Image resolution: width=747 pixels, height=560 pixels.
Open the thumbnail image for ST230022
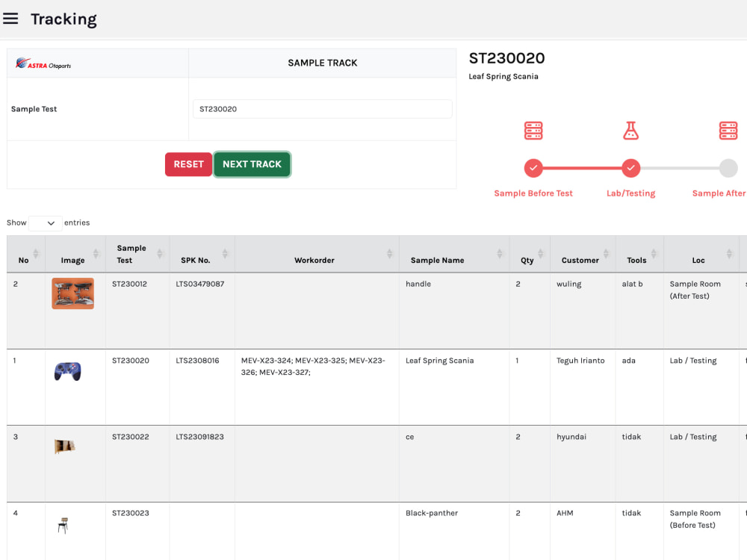(x=65, y=447)
